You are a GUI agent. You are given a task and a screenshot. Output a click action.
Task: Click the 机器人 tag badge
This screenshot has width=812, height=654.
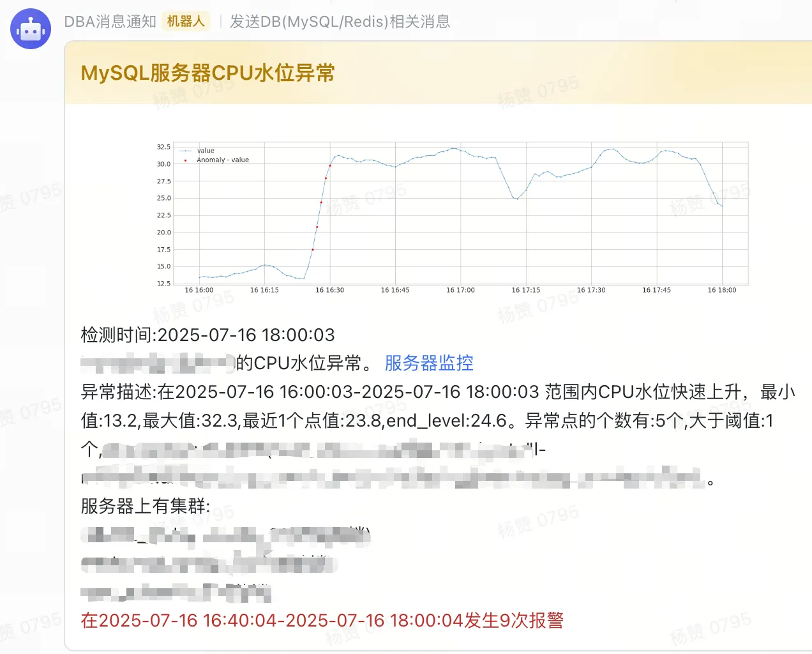click(x=186, y=22)
